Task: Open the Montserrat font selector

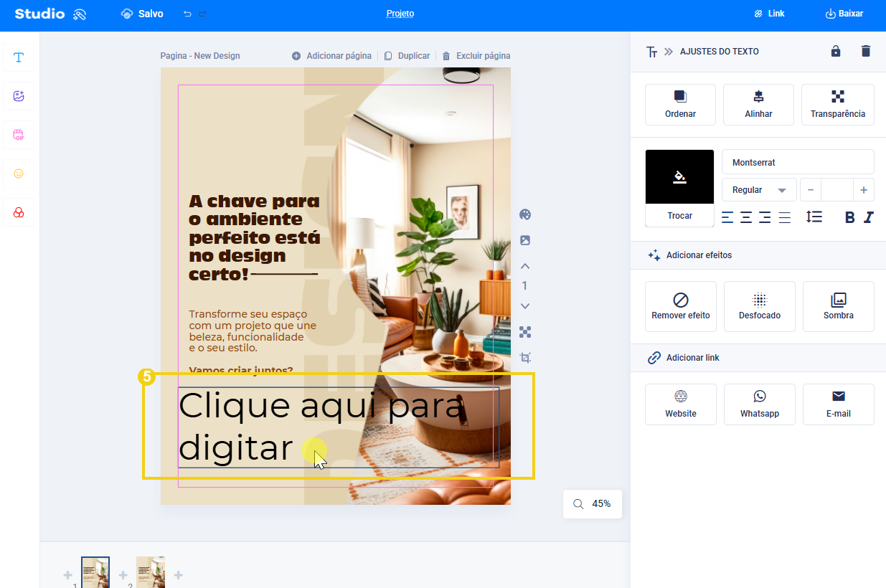Action: point(798,162)
